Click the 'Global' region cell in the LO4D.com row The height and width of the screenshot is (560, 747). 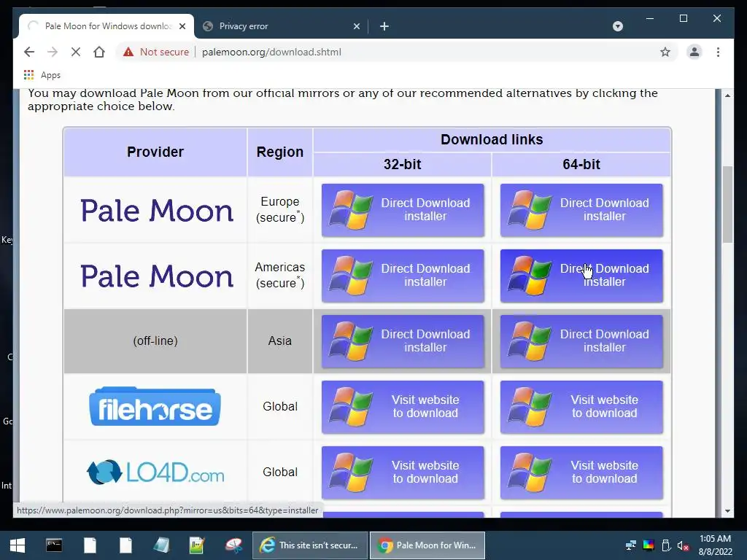[x=279, y=472]
